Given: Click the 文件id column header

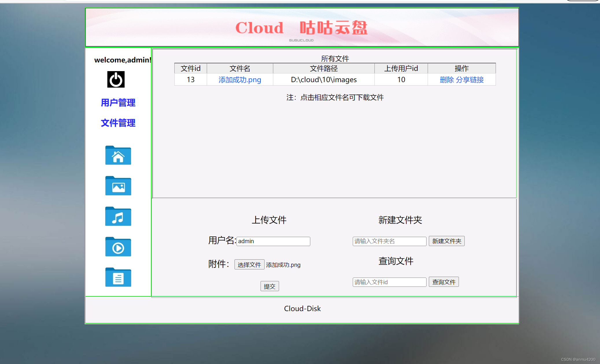Looking at the screenshot, I should pos(191,68).
